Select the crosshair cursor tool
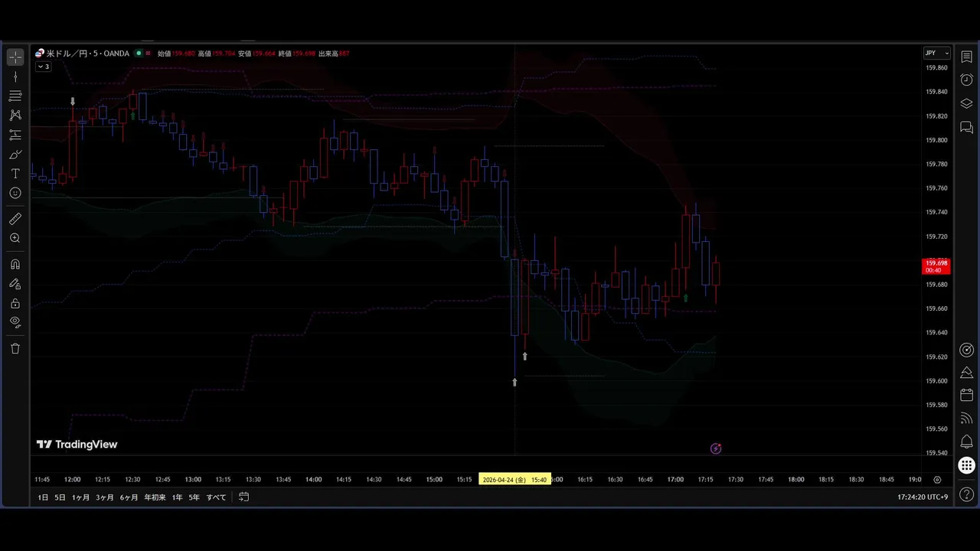Image resolution: width=980 pixels, height=551 pixels. tap(15, 57)
